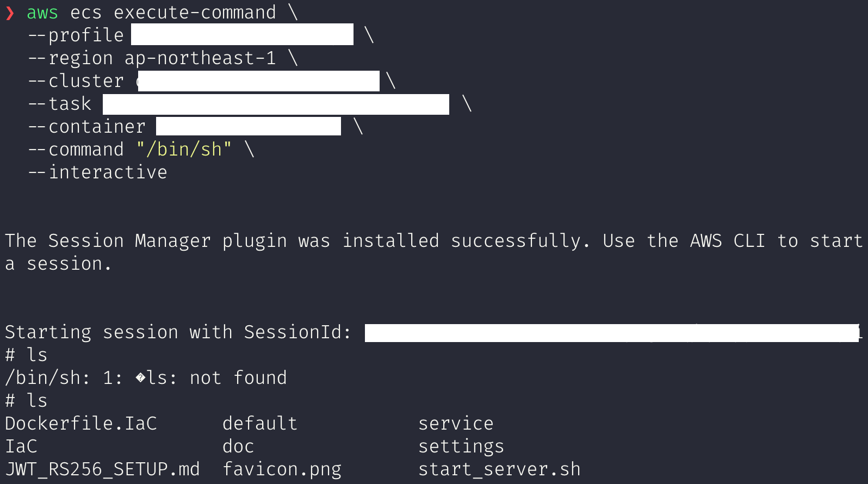
Task: Click Dockerfile.IaC in the listing
Action: coord(81,423)
